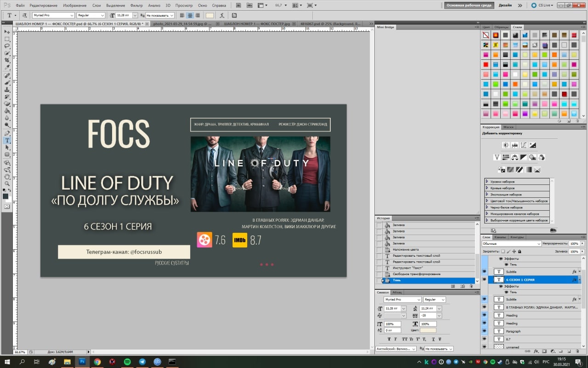Open Telegram from the Windows taskbar
The image size is (588, 368).
(142, 362)
